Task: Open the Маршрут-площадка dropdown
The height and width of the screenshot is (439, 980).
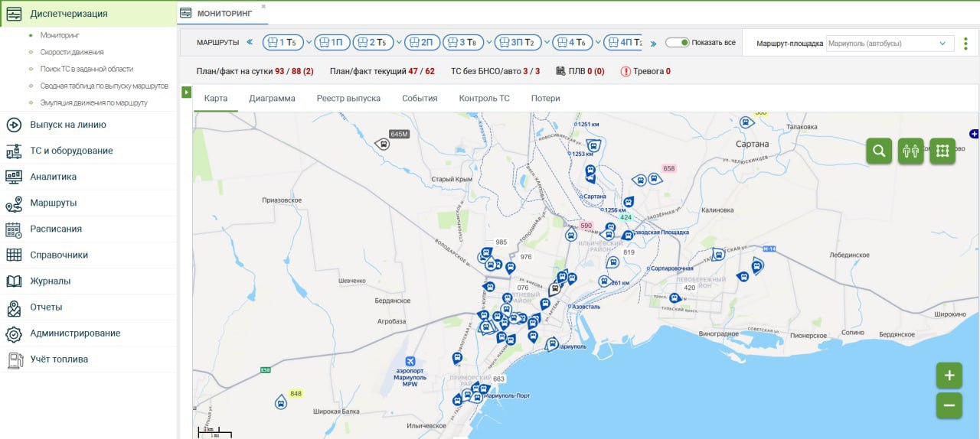Action: click(890, 44)
